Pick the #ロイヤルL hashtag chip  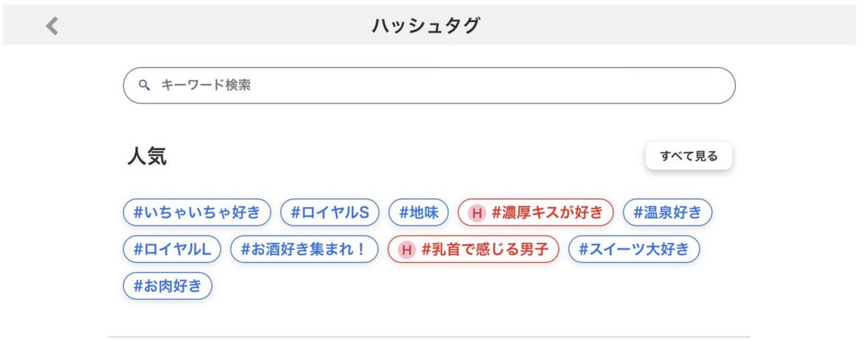[x=172, y=249]
